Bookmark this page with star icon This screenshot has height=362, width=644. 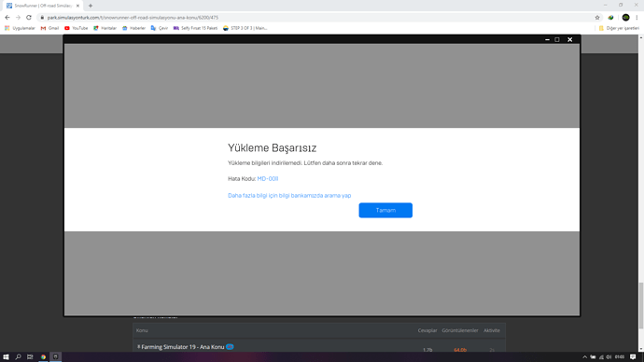[597, 17]
